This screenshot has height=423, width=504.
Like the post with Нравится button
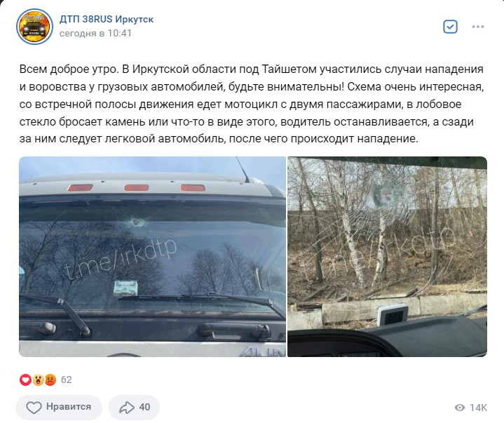pos(59,408)
